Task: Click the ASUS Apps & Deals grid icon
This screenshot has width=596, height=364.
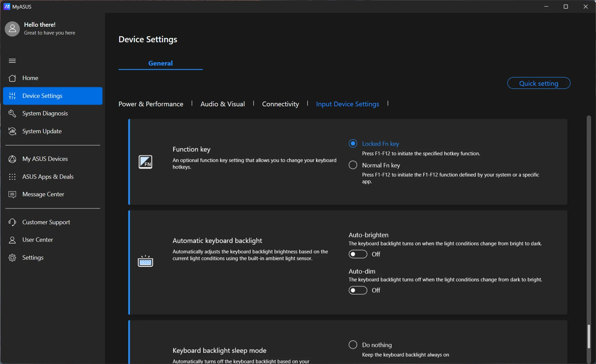Action: coord(12,177)
